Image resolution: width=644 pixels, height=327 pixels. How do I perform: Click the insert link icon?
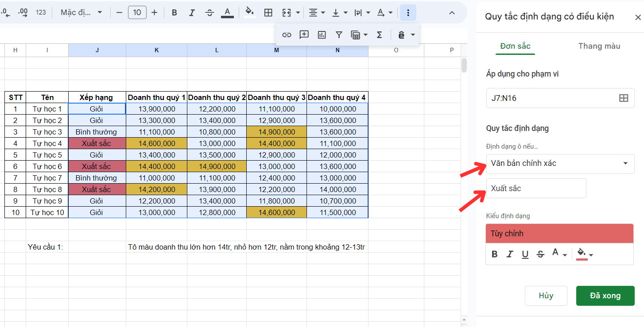pyautogui.click(x=287, y=35)
